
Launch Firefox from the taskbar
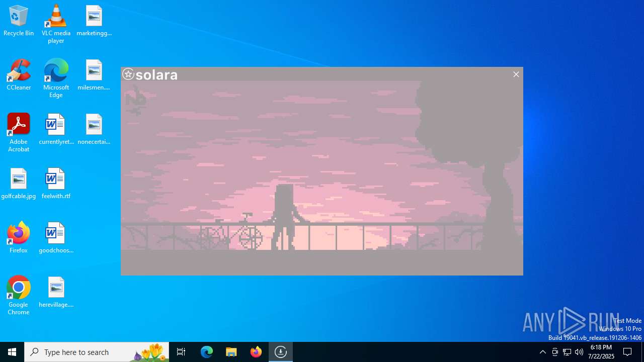(256, 352)
